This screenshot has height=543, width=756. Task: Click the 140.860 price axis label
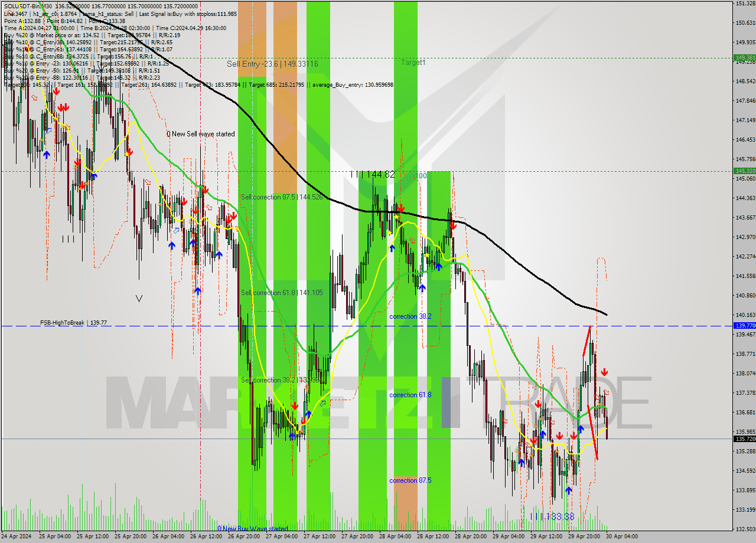746,296
